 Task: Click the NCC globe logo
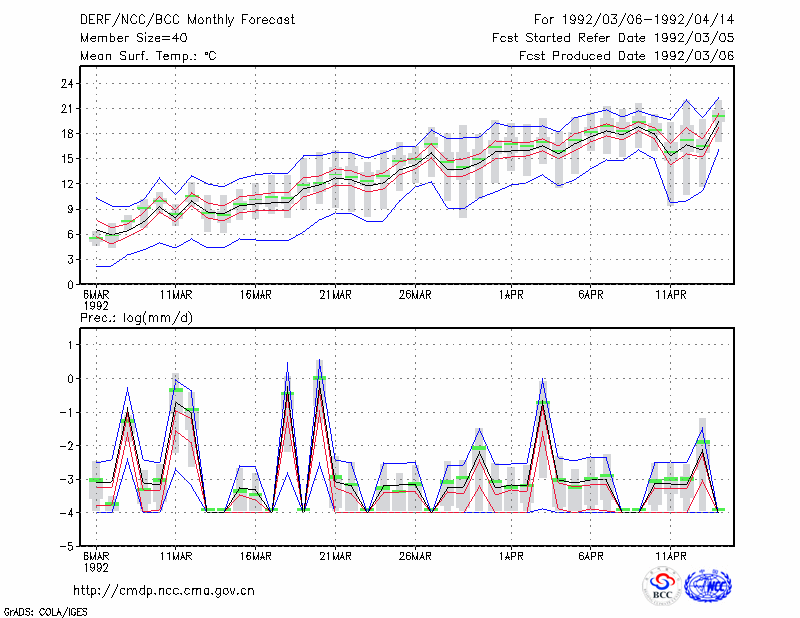708,586
